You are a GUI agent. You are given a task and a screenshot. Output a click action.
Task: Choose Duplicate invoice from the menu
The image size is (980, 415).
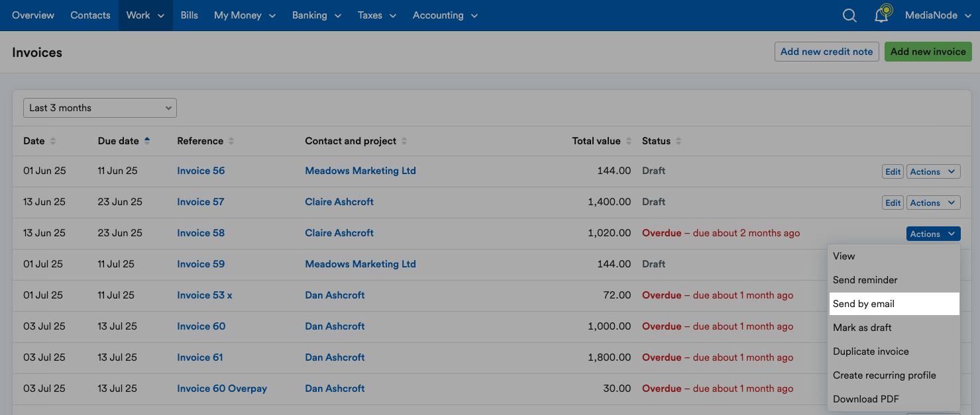coord(893,351)
